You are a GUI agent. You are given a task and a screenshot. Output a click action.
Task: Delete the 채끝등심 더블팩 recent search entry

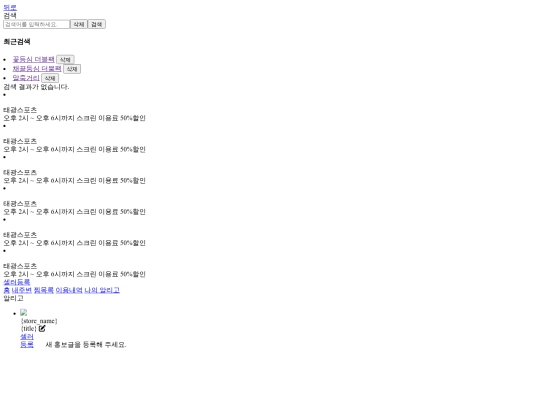72,69
